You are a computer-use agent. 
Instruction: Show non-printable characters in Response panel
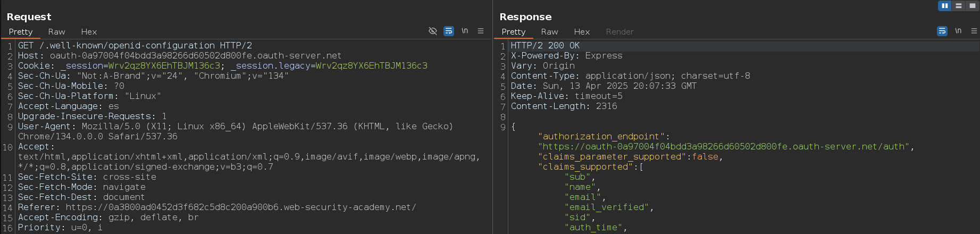[958, 31]
